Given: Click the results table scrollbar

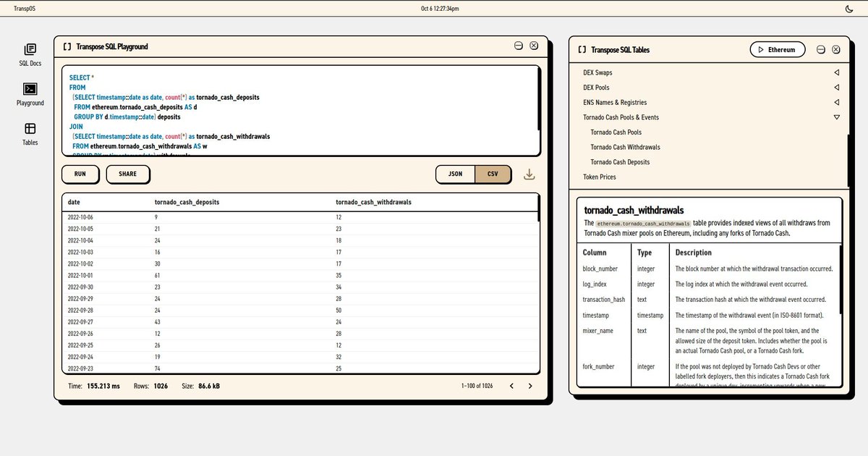Looking at the screenshot, I should point(538,208).
